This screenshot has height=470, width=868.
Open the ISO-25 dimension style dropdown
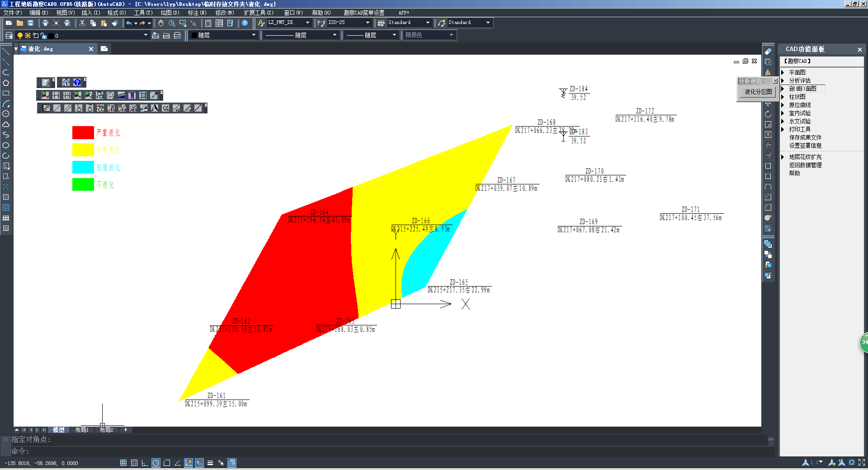point(367,23)
